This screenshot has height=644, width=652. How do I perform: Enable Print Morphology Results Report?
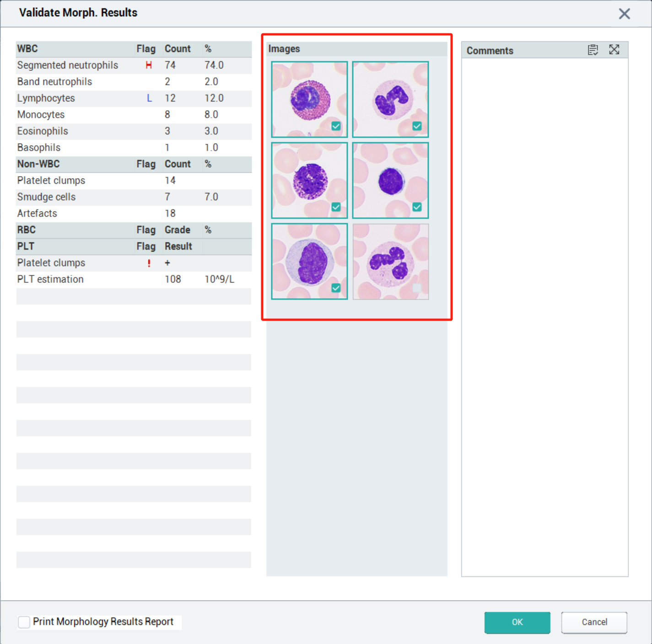(x=24, y=622)
